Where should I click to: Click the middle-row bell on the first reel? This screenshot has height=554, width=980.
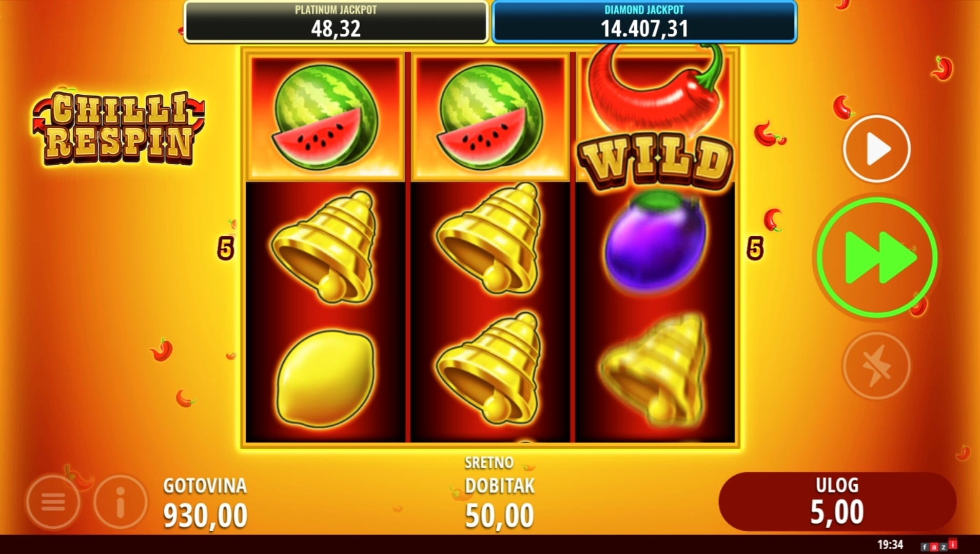click(324, 247)
